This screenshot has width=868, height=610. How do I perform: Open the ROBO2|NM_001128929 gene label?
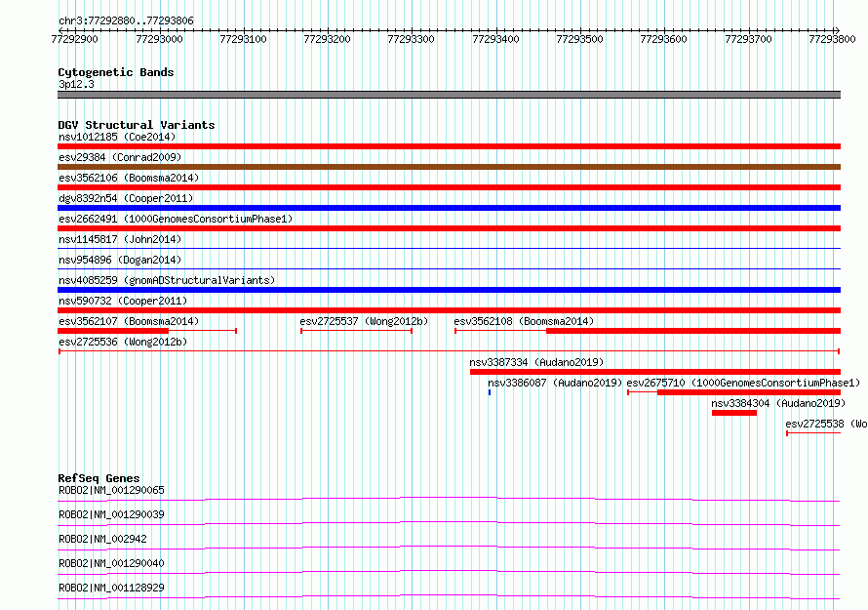[x=111, y=588]
